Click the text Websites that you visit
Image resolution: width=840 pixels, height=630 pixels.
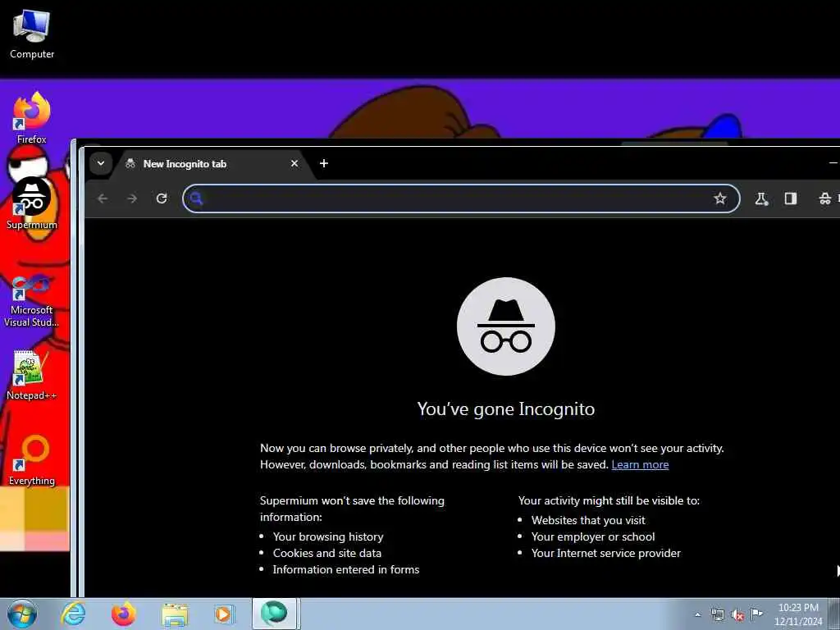[588, 520]
